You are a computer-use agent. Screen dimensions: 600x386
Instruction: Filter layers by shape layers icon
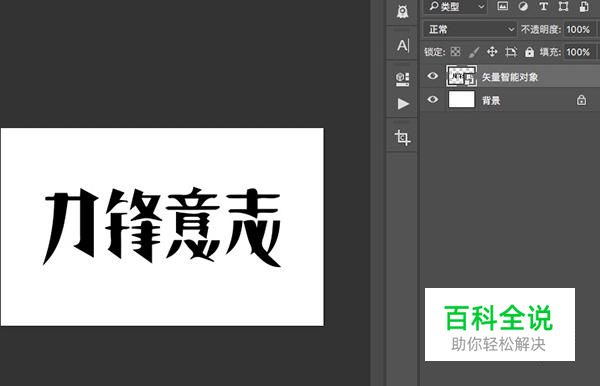click(563, 7)
